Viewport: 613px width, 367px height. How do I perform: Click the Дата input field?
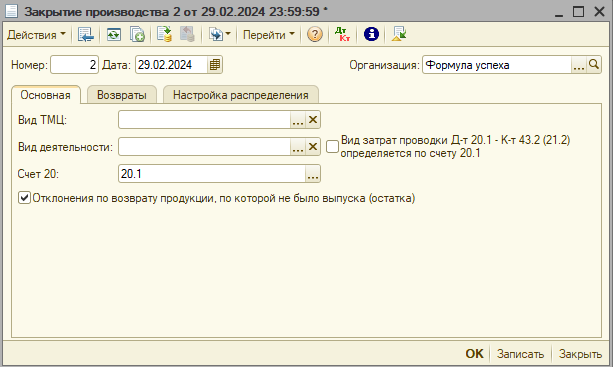tap(171, 64)
